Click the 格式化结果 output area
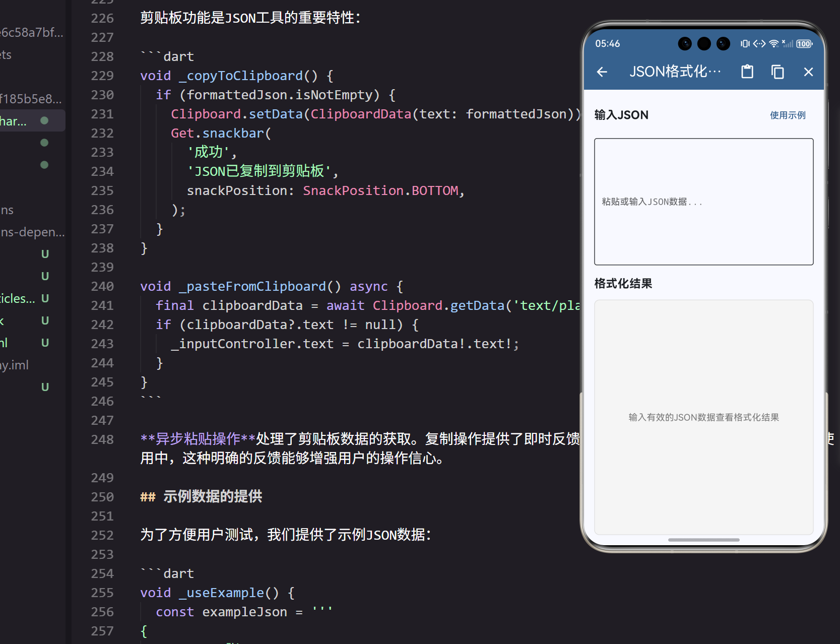This screenshot has height=644, width=840. click(x=703, y=417)
